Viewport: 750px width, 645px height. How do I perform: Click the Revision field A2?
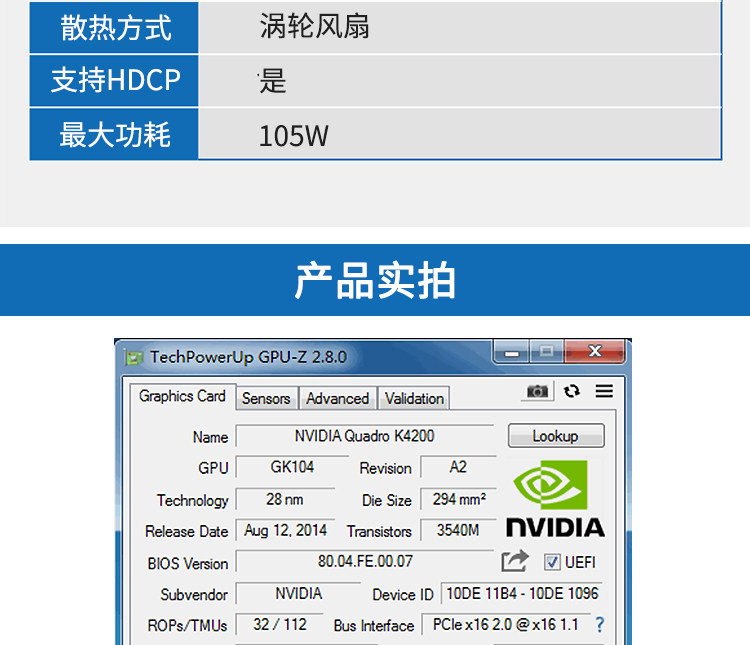pyautogui.click(x=458, y=467)
